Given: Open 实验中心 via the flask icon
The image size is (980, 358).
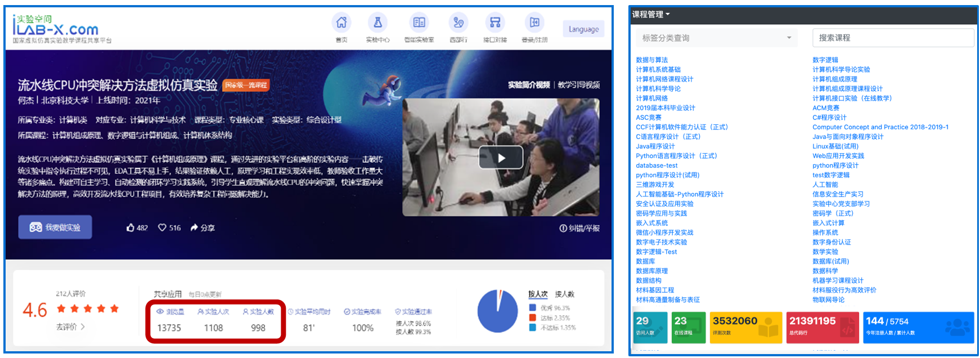Looking at the screenshot, I should click(377, 23).
